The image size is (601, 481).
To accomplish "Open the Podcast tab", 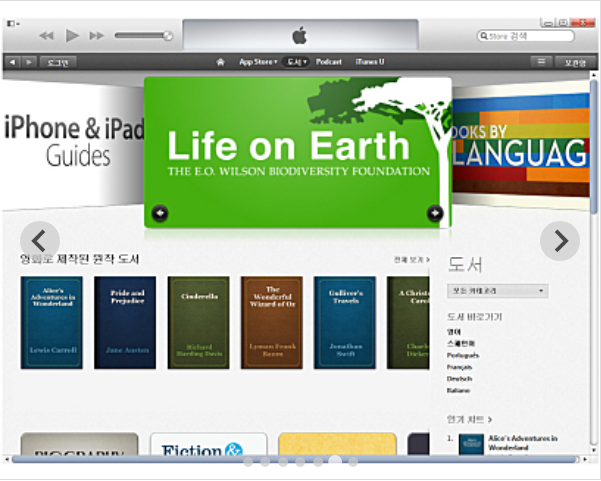I will (328, 62).
